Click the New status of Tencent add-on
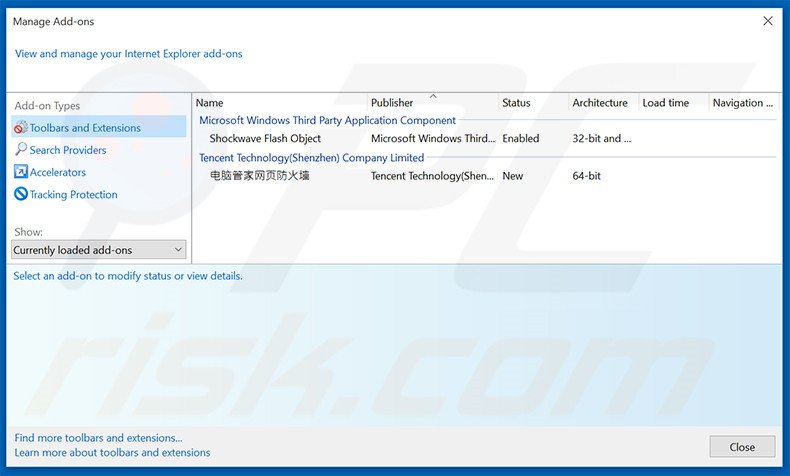 [x=512, y=176]
